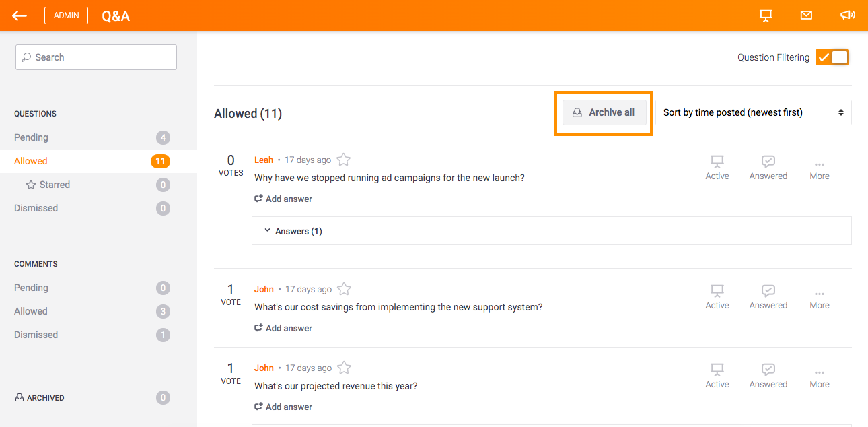Click Add answer under cost savings question

pos(283,328)
